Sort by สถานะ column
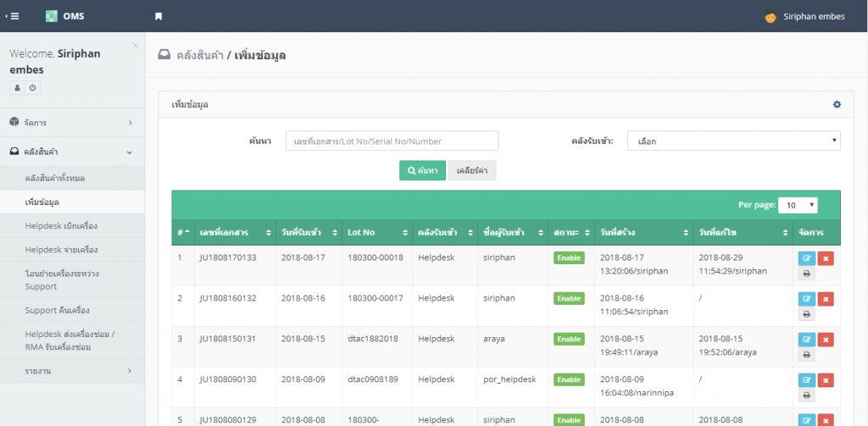 571,233
